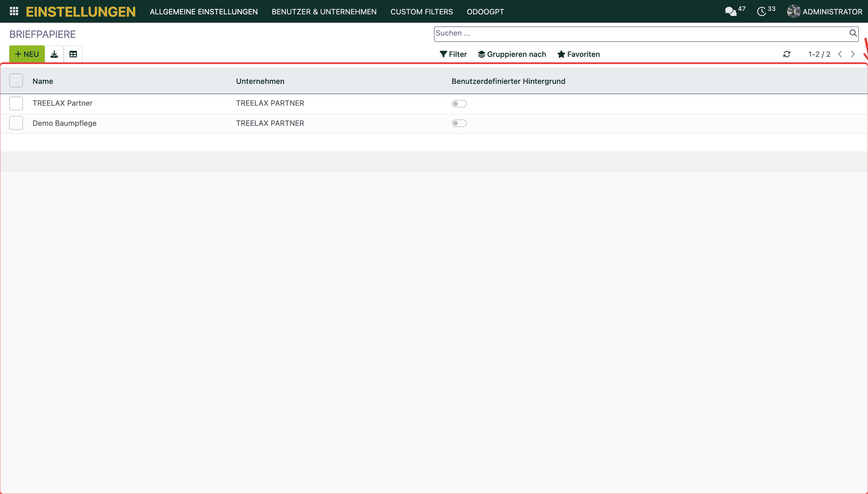The image size is (868, 494).
Task: Open Allgemeine Einstellungen menu
Action: pos(204,12)
